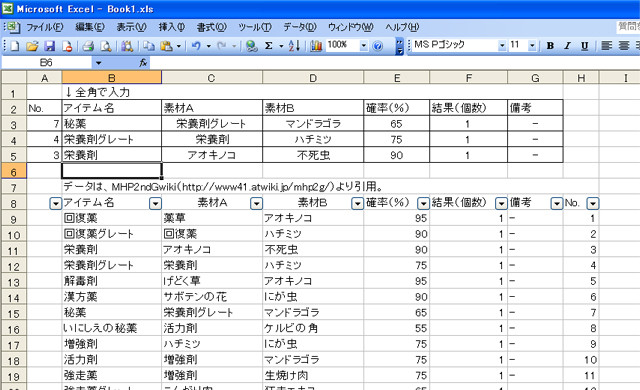This screenshot has height=390, width=640.
Task: Save the workbook with the floppy icon
Action: [50, 46]
